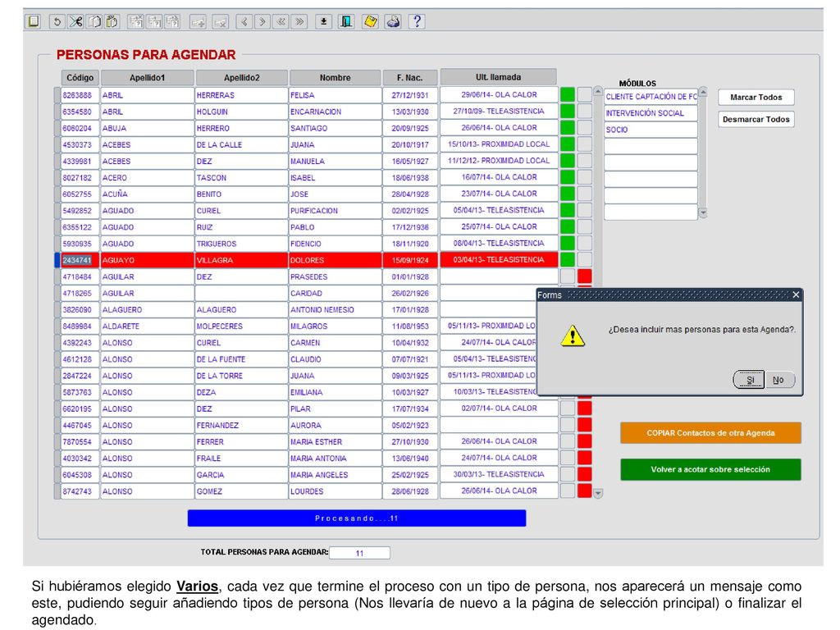
Task: Toggle the gray box on SANTIAGO row
Action: 584,127
